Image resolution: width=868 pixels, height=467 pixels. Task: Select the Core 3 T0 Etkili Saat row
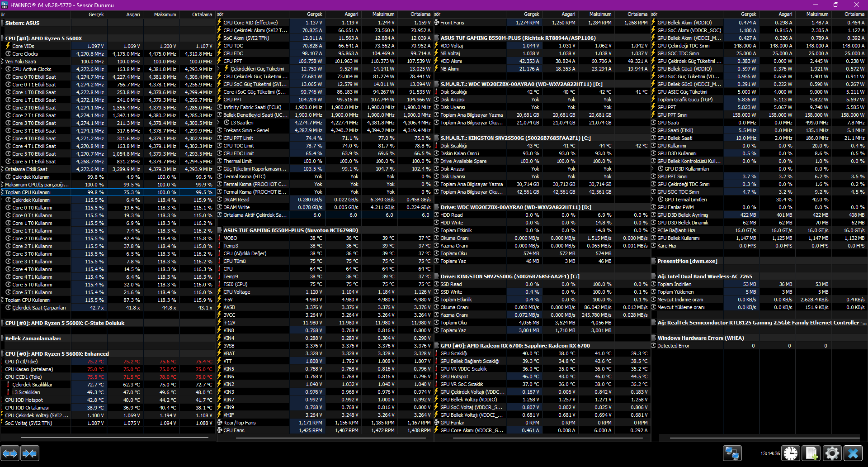[108, 123]
